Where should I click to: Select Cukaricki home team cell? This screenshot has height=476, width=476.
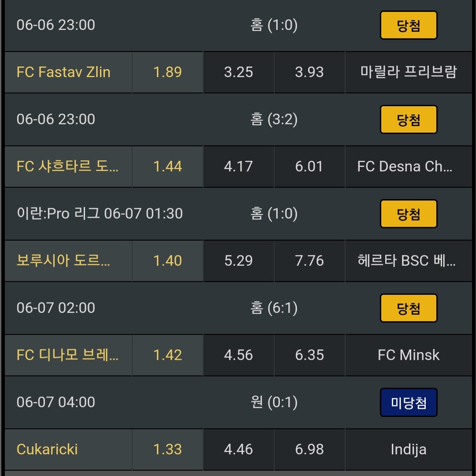pyautogui.click(x=68, y=450)
